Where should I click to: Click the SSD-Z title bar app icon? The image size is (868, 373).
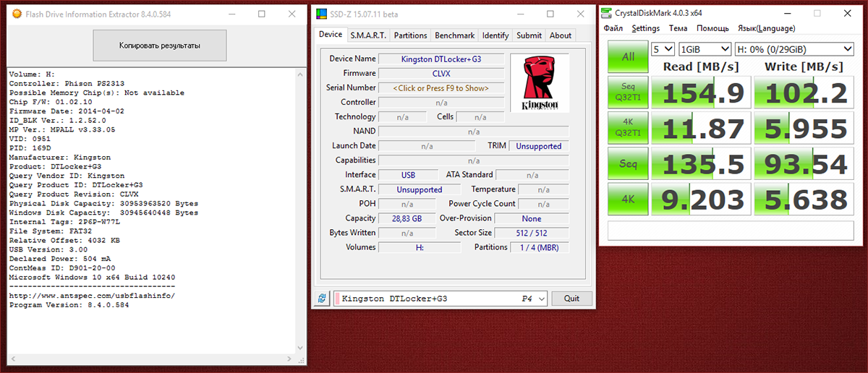tap(321, 14)
